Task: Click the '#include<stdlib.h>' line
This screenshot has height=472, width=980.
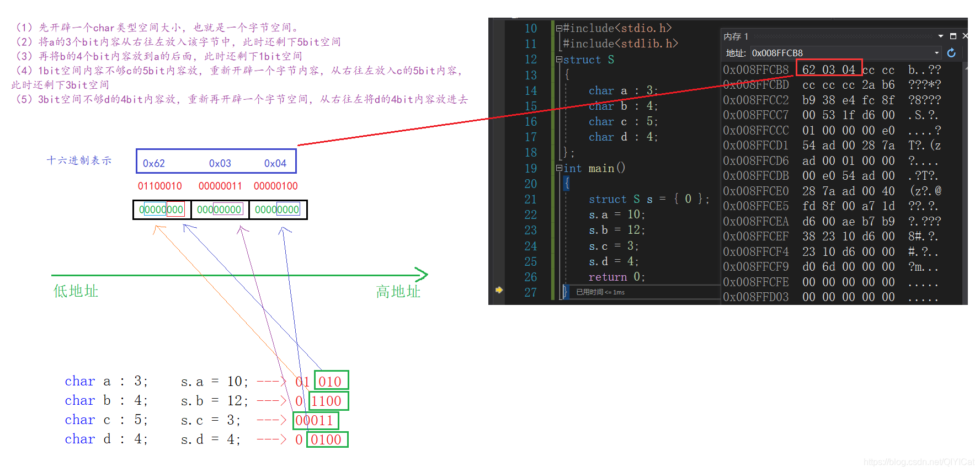Action: 621,44
